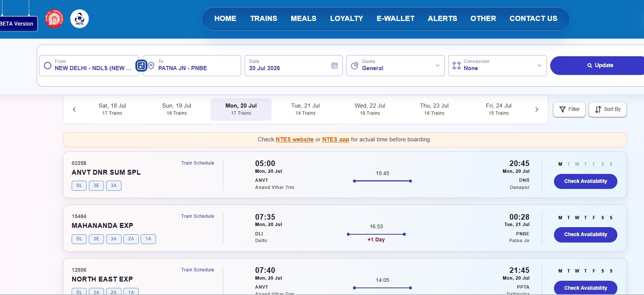The width and height of the screenshot is (644, 295).
Task: Go to next dates arrow
Action: (x=537, y=109)
